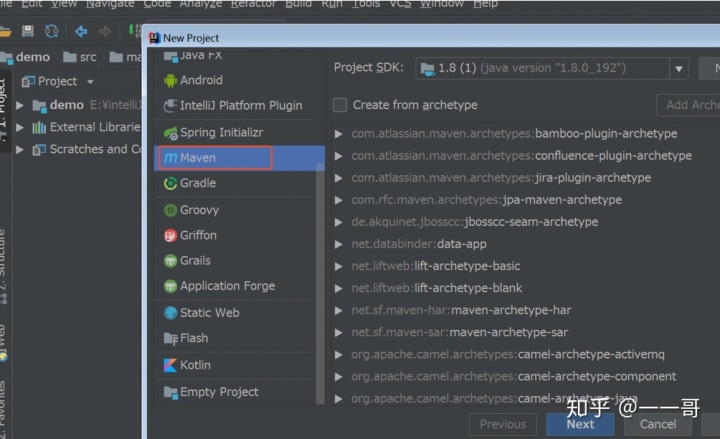Open the Run menu
Screen dimensions: 720x439
tap(332, 4)
